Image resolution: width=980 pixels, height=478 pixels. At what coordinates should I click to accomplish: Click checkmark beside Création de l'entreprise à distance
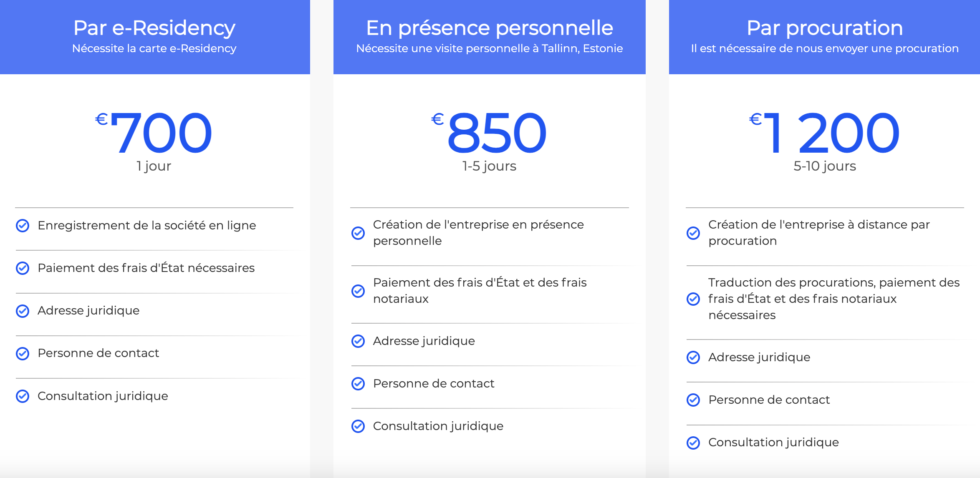point(693,233)
